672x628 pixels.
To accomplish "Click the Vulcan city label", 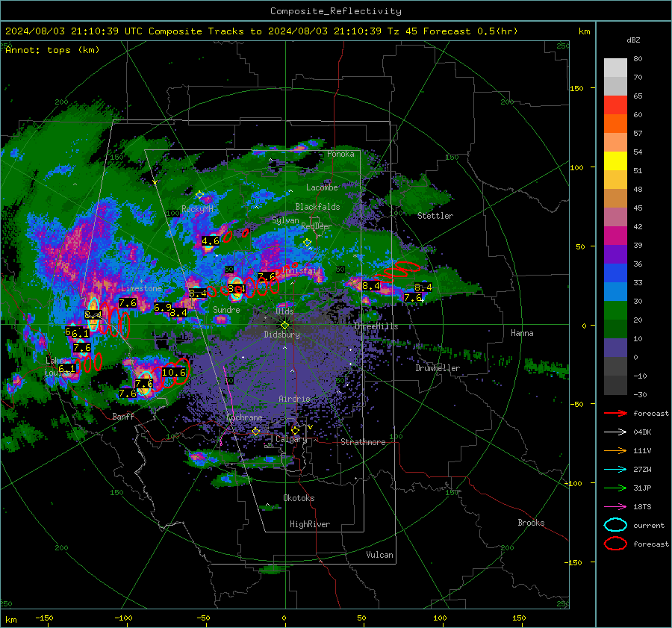I will [379, 555].
